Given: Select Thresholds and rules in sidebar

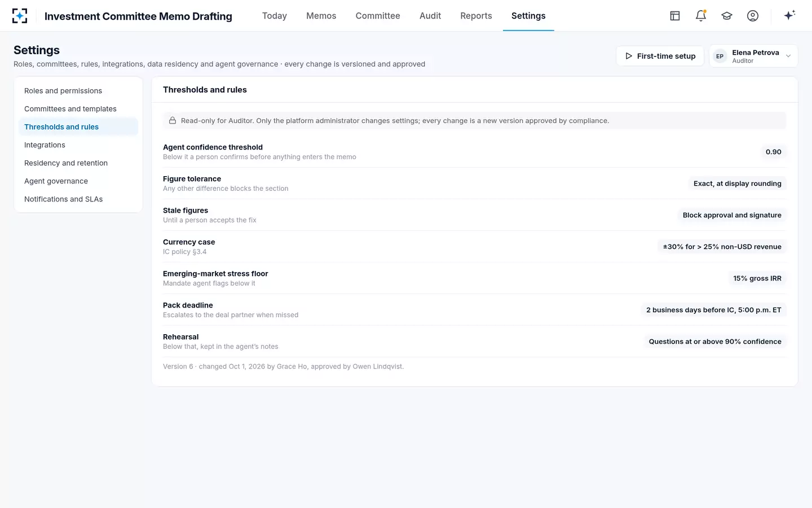Looking at the screenshot, I should 78,127.
